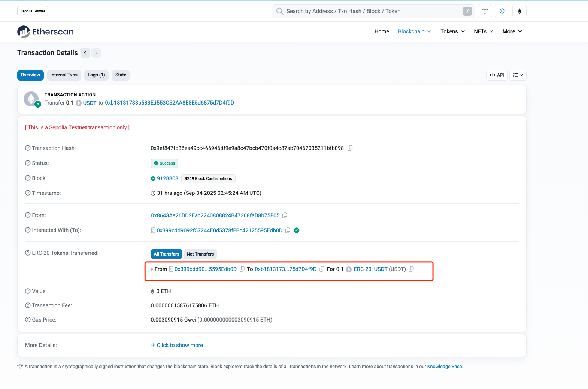Click the verified green check beside contract
The width and height of the screenshot is (588, 389).
coord(297,230)
